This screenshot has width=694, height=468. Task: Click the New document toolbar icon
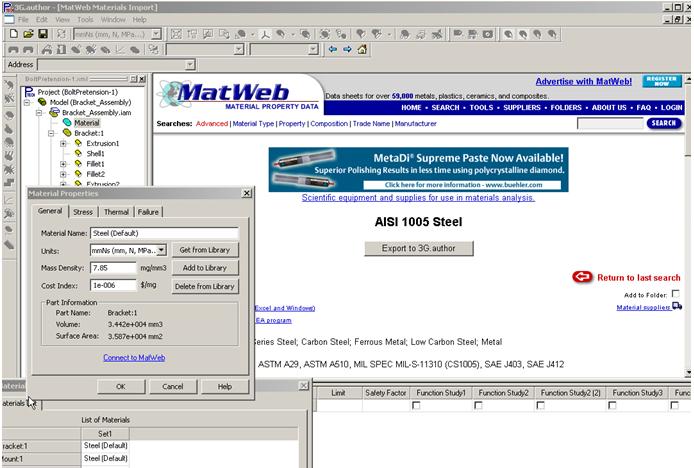point(14,34)
